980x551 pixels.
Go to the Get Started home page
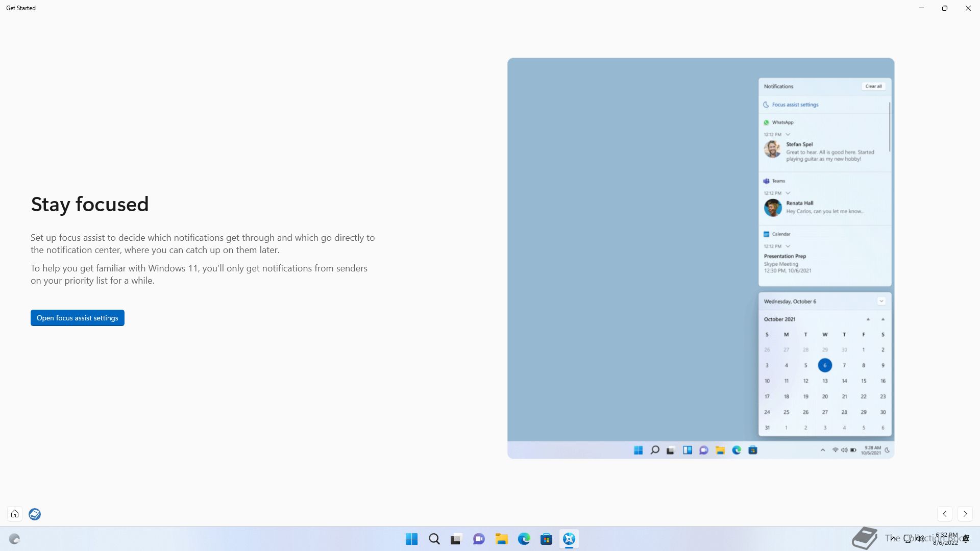(15, 514)
